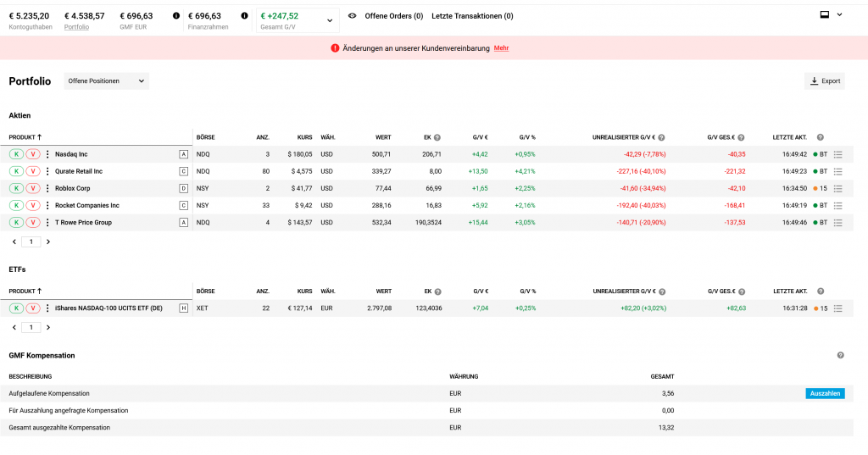Open Letzte Transaktionen (0) tab
The width and height of the screenshot is (868, 455).
(472, 16)
